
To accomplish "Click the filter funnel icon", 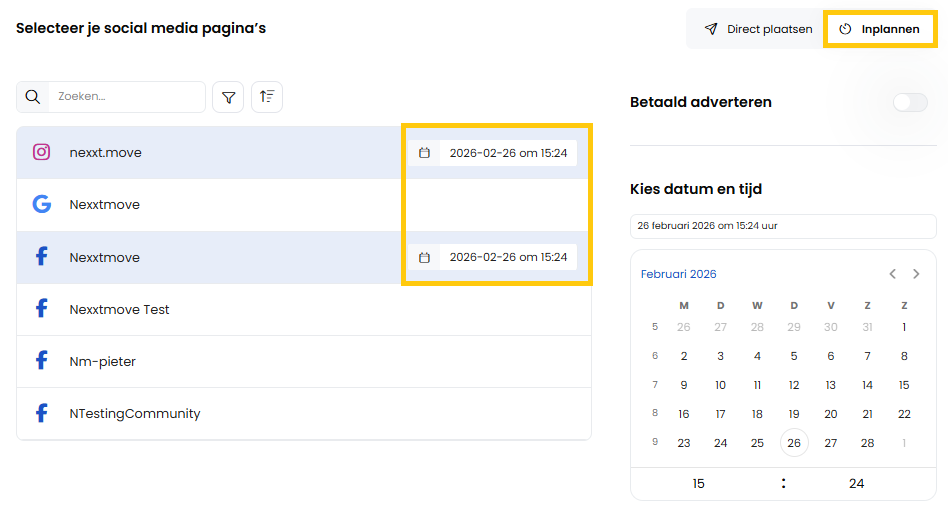I will (229, 97).
